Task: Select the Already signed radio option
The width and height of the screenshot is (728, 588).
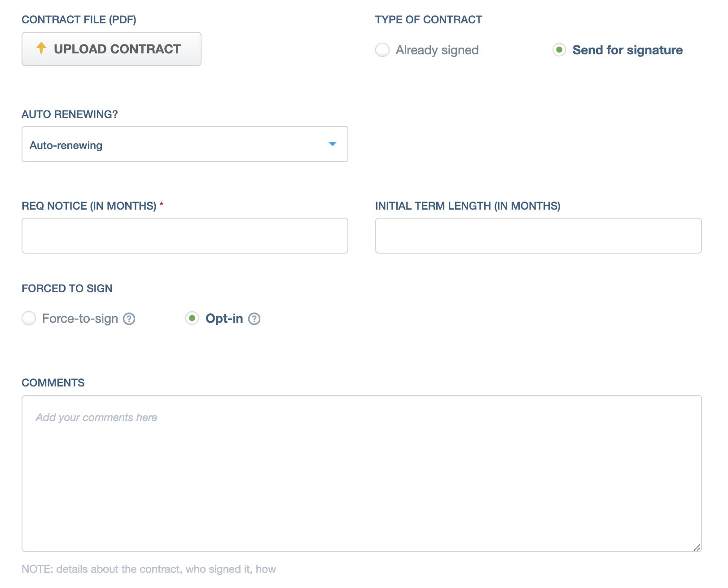Action: tap(382, 50)
